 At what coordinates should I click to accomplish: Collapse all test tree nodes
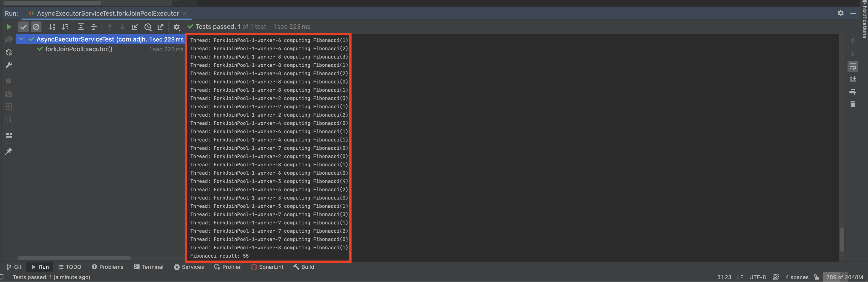coord(94,27)
